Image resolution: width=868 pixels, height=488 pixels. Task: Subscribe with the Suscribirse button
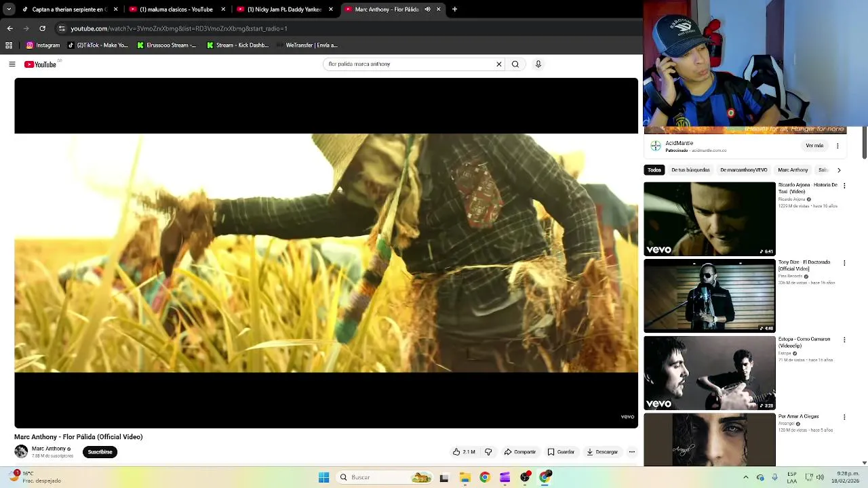tap(100, 452)
